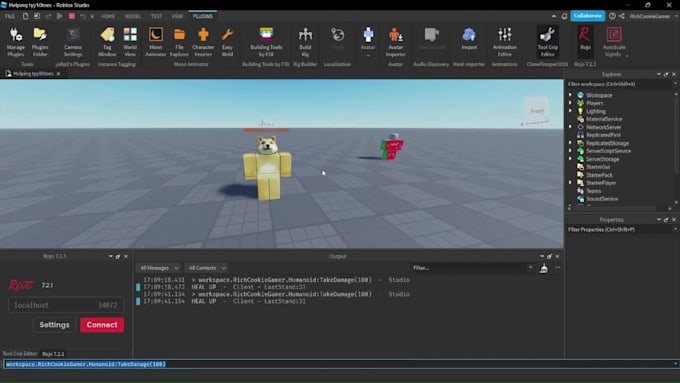This screenshot has height=383, width=680.
Task: Open the Plugins Folder
Action: click(x=40, y=42)
